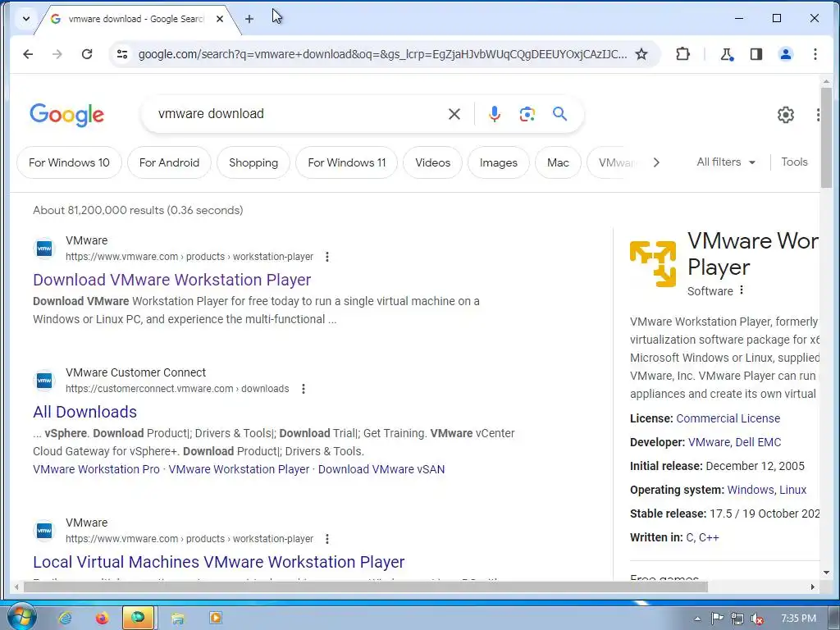Switch to Images results
Viewport: 840px width, 630px height.
tap(498, 162)
